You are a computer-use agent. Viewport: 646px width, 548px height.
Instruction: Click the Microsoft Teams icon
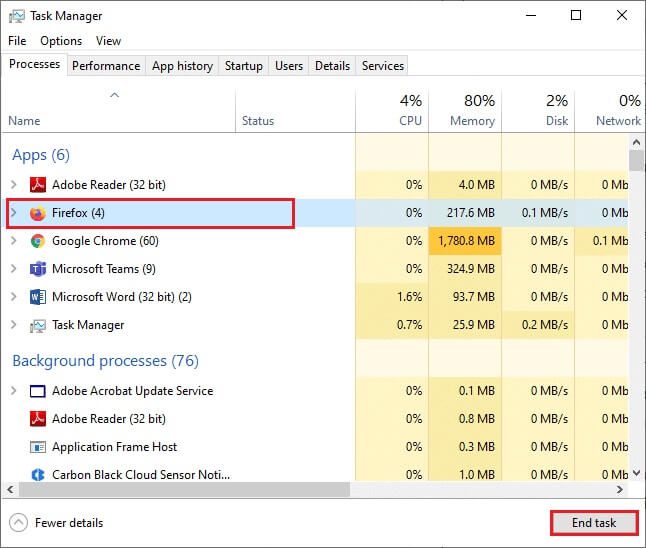click(38, 269)
